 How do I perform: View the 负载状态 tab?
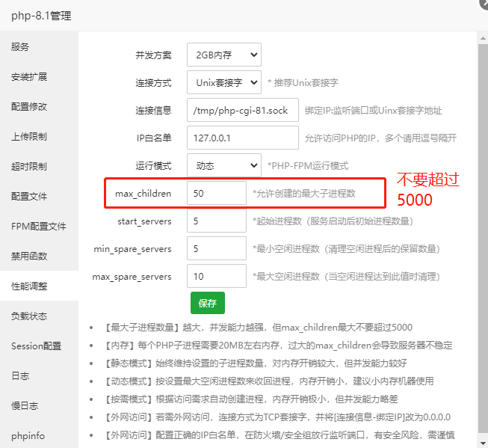click(x=29, y=316)
